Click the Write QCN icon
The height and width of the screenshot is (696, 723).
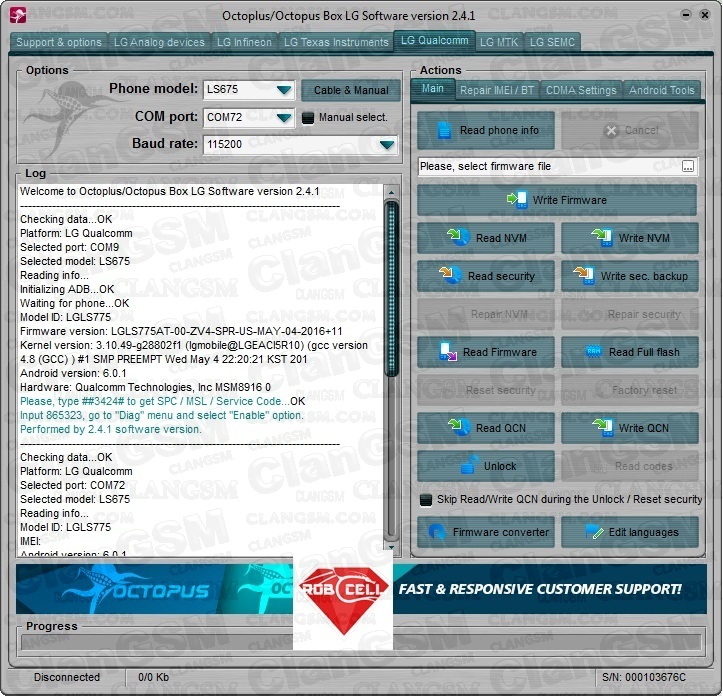point(602,428)
